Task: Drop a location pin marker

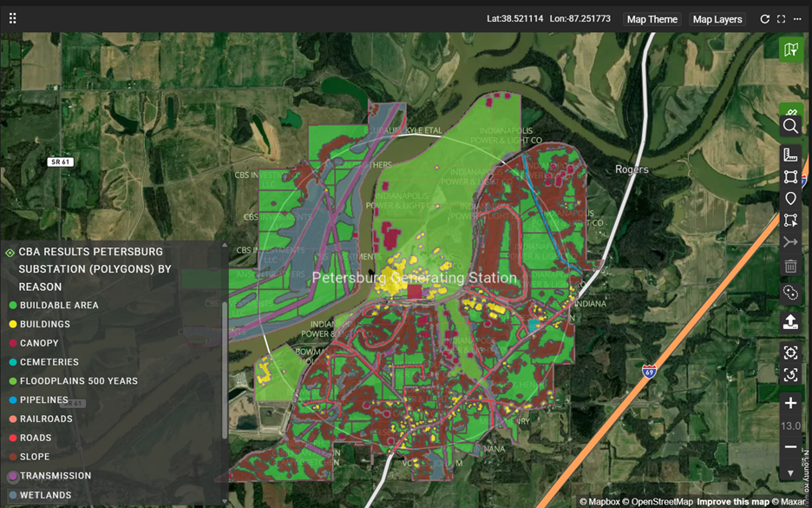Action: click(x=790, y=199)
